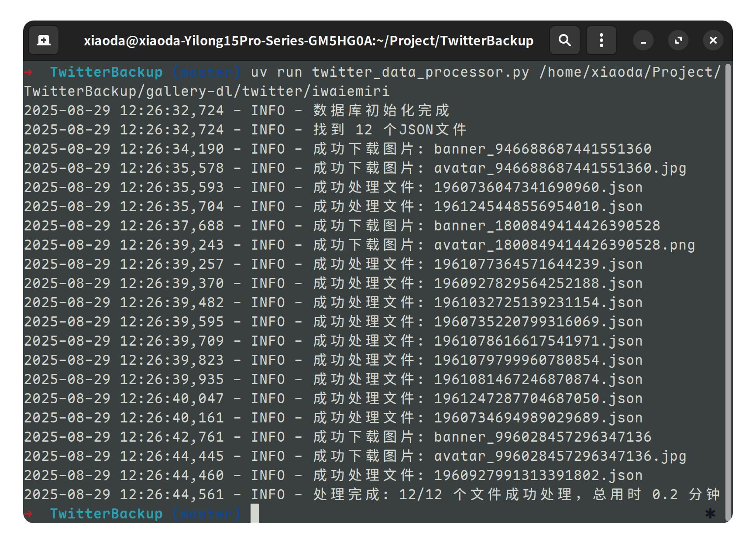Image resolution: width=756 pixels, height=549 pixels.
Task: Close the terminal window
Action: click(713, 41)
